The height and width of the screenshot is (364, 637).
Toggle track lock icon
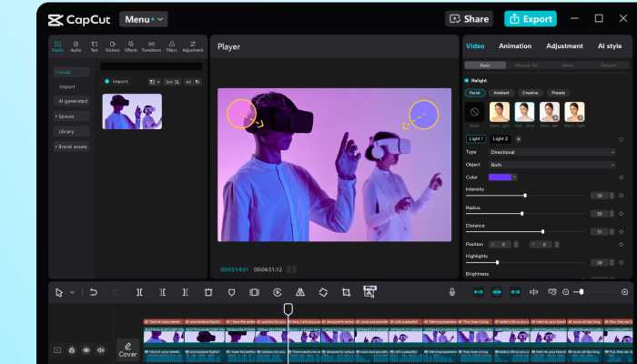(x=72, y=349)
